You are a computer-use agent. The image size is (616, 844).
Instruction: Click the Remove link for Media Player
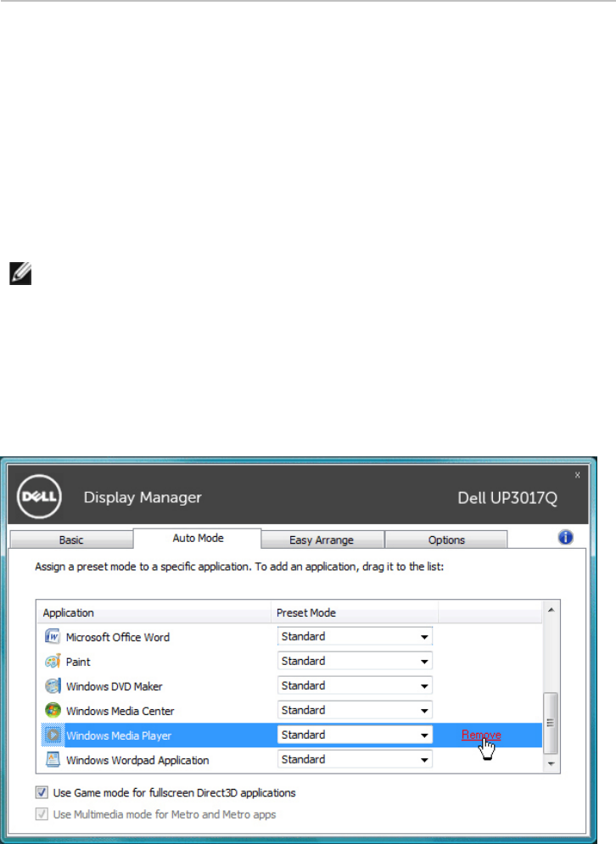click(x=481, y=735)
